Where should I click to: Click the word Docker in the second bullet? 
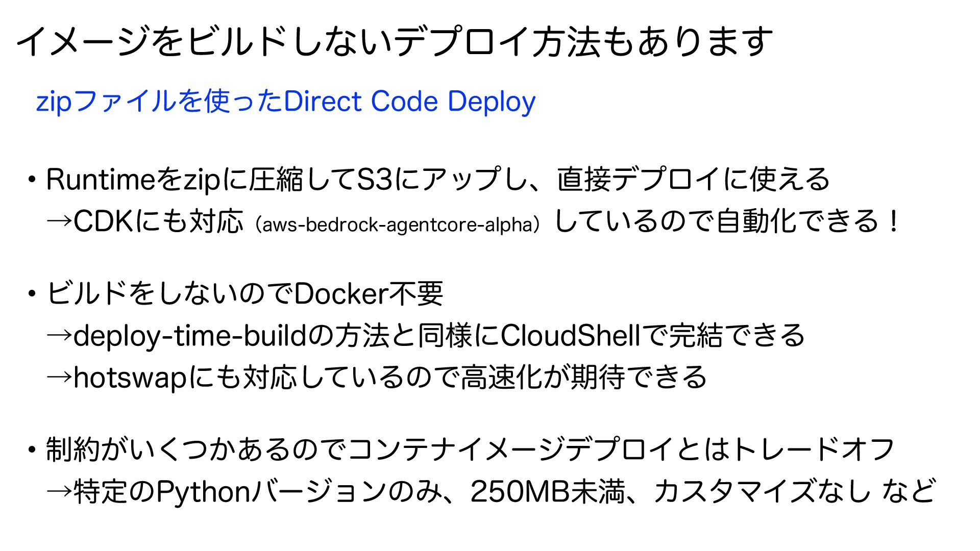(x=341, y=294)
